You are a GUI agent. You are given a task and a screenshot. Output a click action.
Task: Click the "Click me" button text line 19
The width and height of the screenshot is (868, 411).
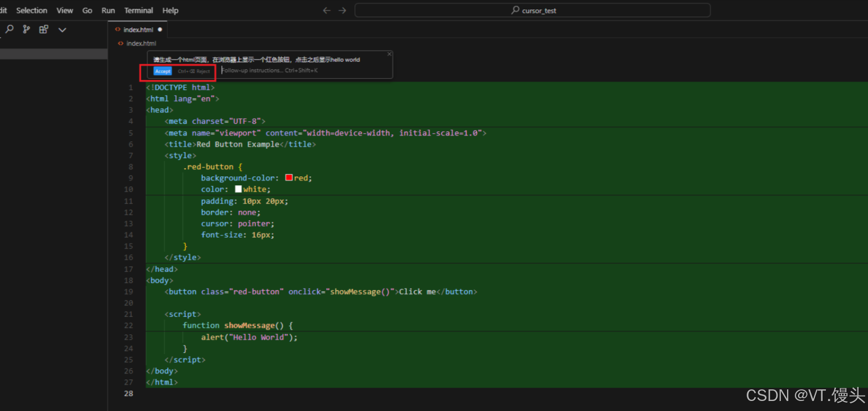point(417,292)
